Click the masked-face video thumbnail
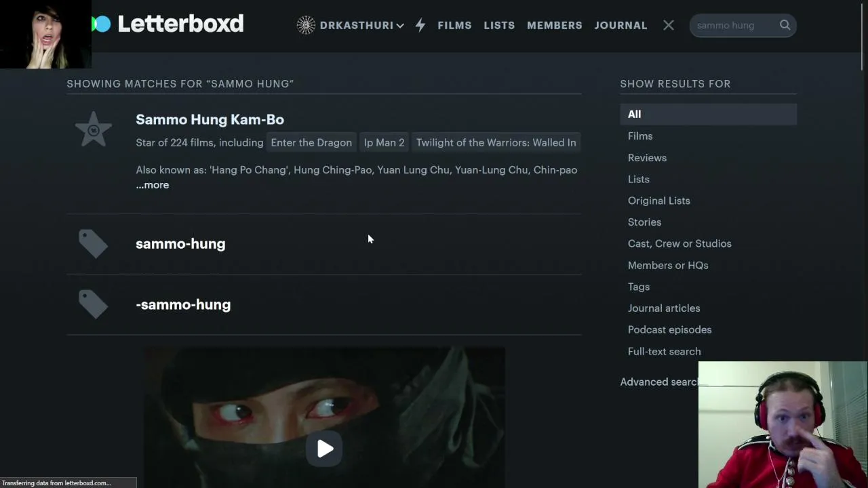Image resolution: width=868 pixels, height=488 pixels. (x=325, y=418)
